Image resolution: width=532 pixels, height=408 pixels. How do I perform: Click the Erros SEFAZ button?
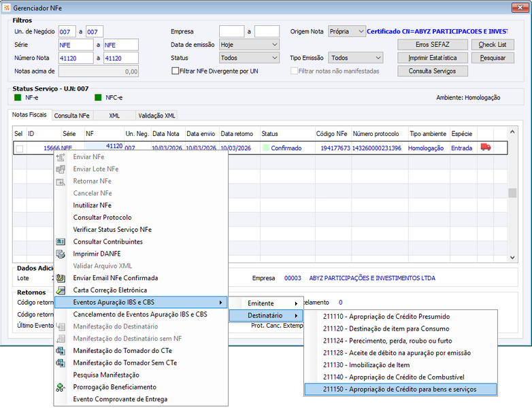(432, 44)
